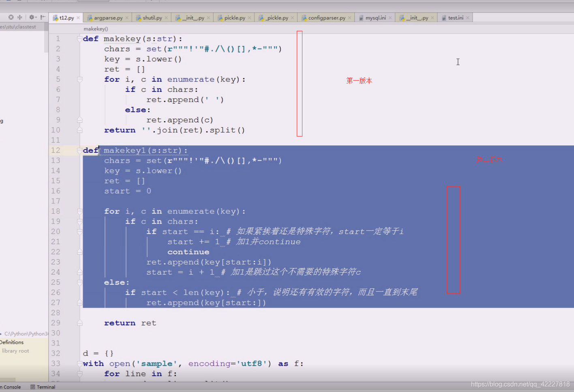Screen dimensions: 574x392
Task: Click the fold end marker at line 10
Action: coord(80,130)
